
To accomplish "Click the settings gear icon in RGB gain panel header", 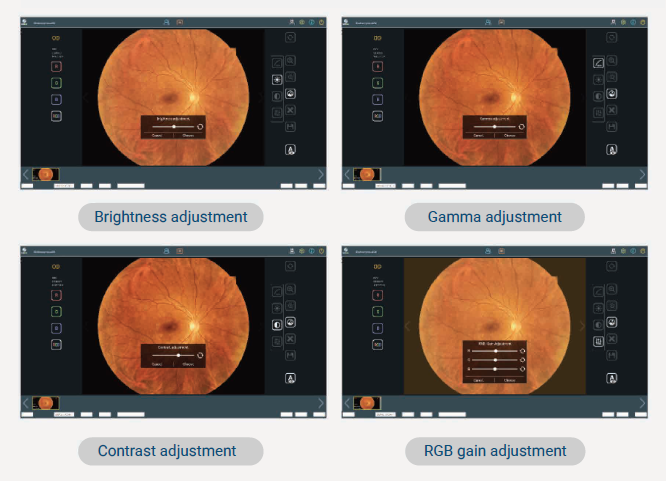I will pyautogui.click(x=624, y=251).
